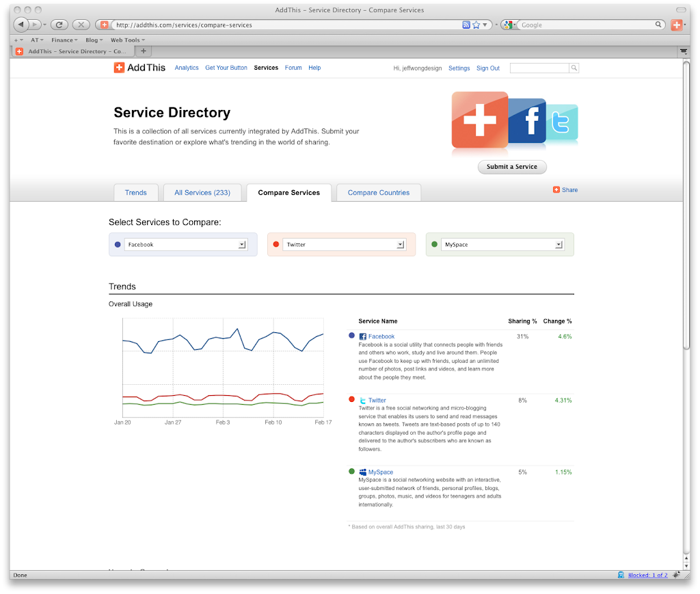This screenshot has width=700, height=594.
Task: Bookmark page with the star icon
Action: 476,25
